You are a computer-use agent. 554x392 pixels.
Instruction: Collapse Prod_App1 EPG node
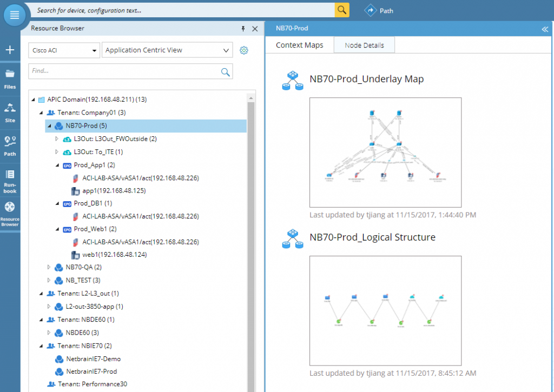tap(57, 165)
